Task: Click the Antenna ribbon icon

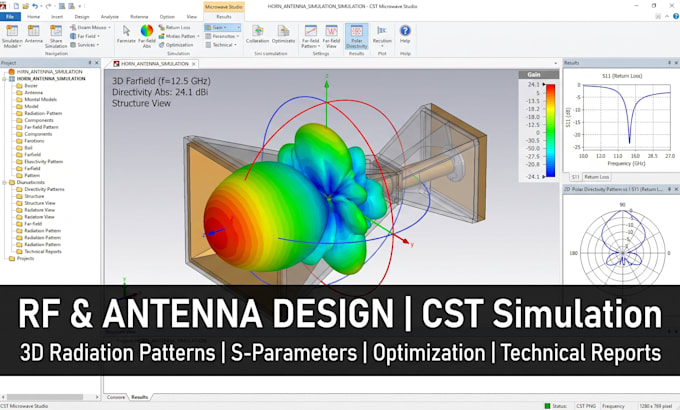Action: point(33,35)
